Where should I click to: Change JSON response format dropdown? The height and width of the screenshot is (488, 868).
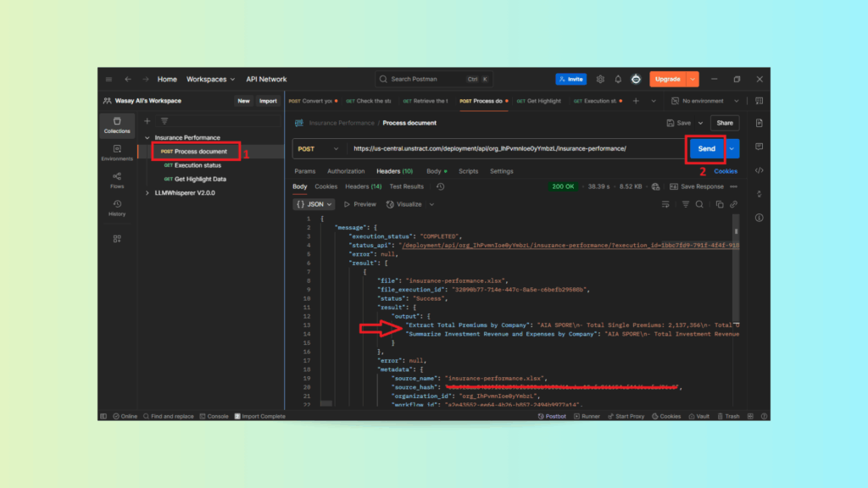pyautogui.click(x=314, y=204)
